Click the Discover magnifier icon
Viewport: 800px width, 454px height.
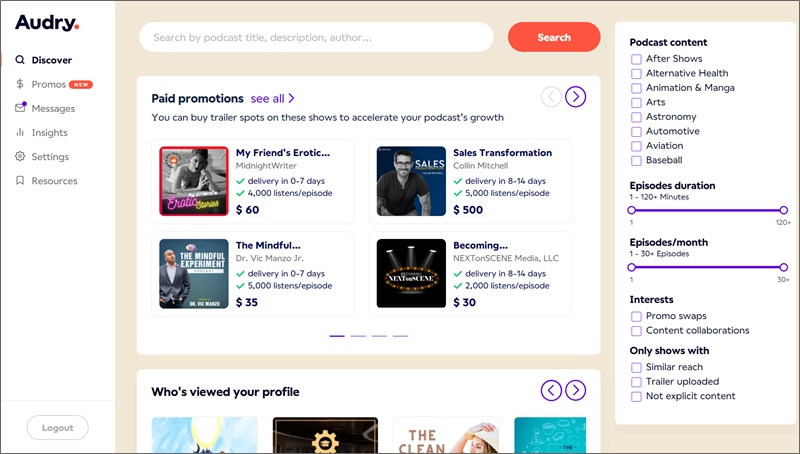point(20,60)
